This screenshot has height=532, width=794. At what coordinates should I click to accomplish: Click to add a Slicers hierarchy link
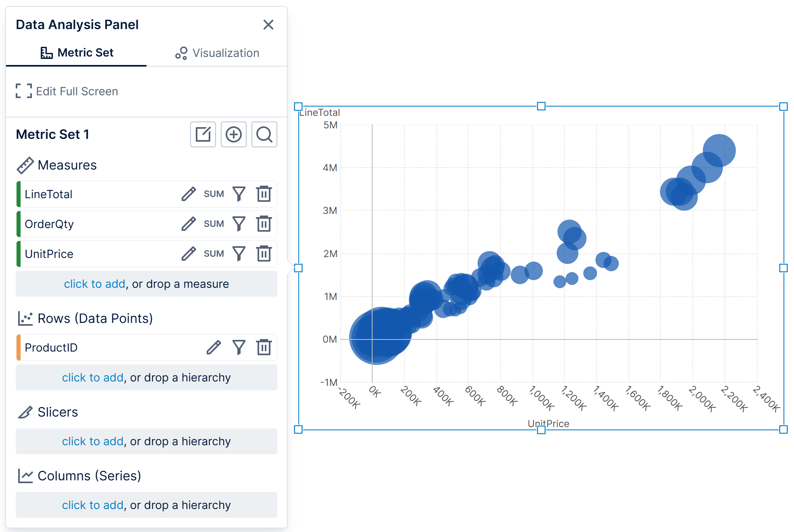(92, 442)
